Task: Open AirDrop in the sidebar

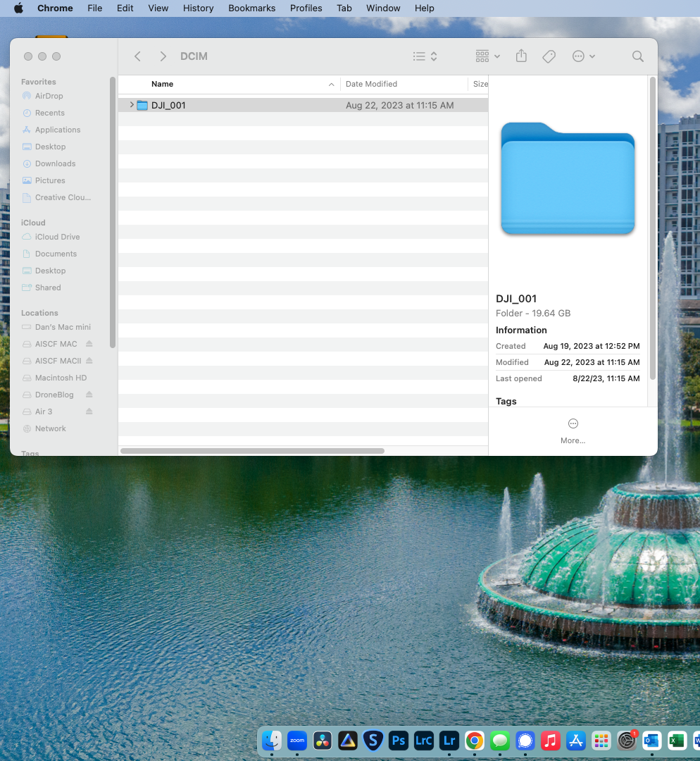Action: click(49, 96)
